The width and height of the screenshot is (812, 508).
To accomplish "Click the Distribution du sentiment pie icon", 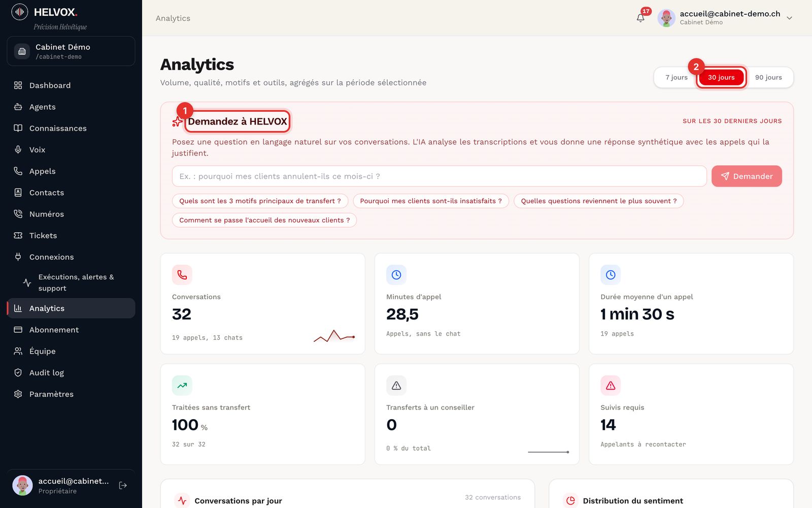I will click(570, 500).
